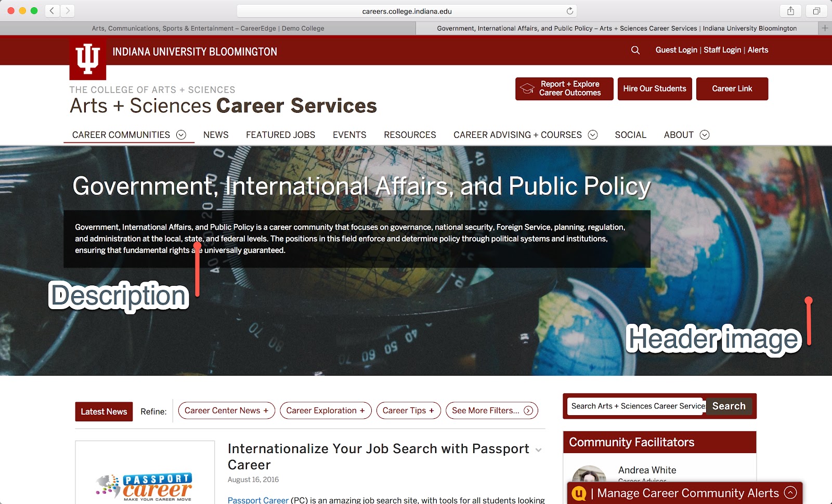Open a new tab with plus icon
This screenshot has height=504, width=832.
(x=825, y=28)
